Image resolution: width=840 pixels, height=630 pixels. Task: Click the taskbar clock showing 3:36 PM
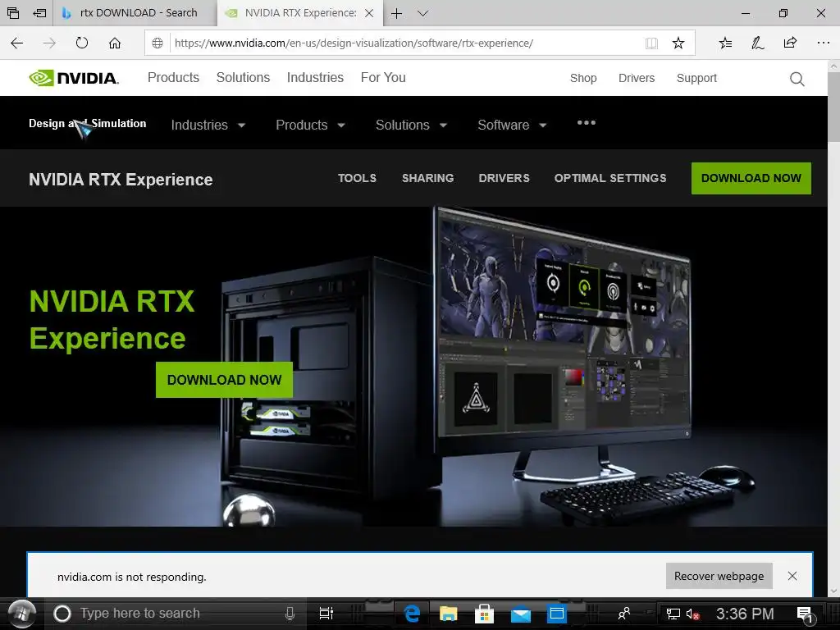(x=745, y=614)
